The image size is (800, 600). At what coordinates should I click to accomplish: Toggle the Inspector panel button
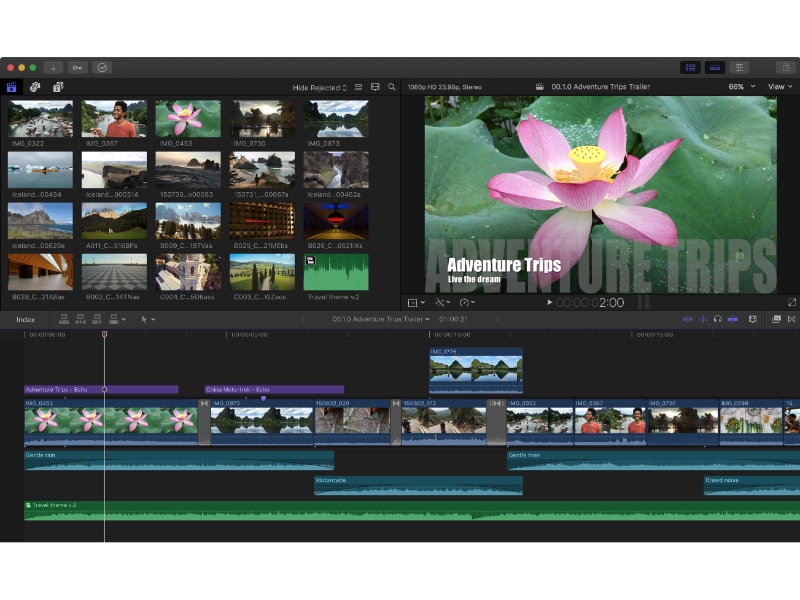739,67
